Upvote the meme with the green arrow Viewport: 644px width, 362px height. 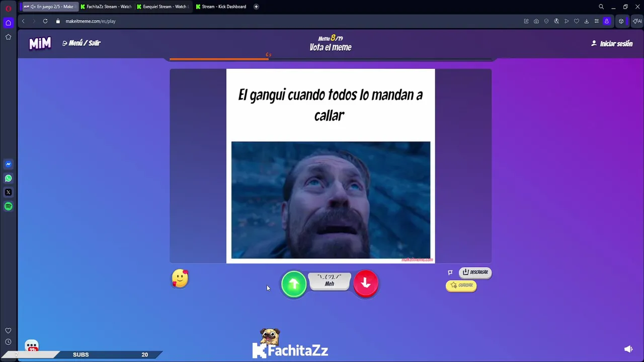click(x=294, y=284)
